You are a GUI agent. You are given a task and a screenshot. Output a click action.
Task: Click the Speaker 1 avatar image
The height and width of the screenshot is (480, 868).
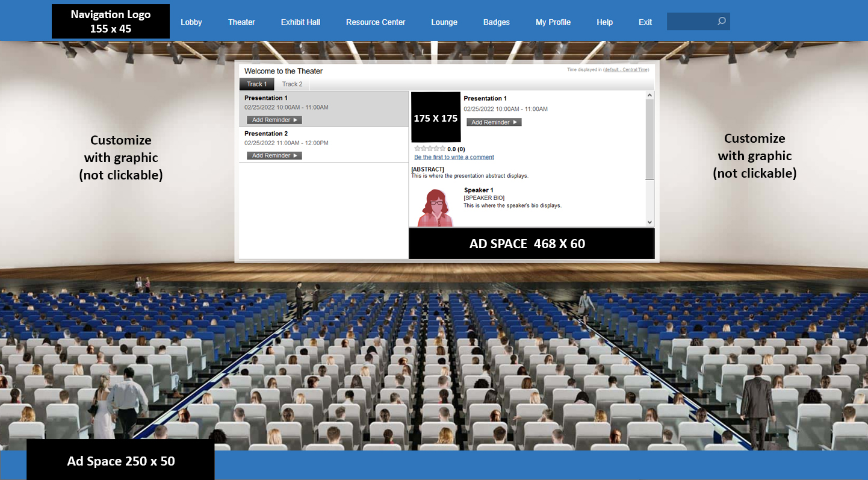point(436,207)
